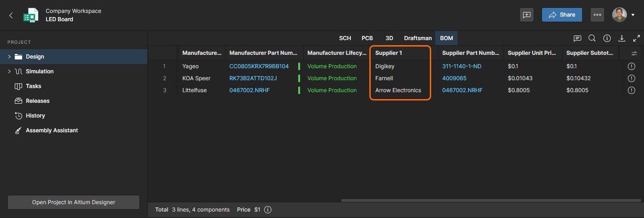Open the information icon in the toolbar

click(x=607, y=38)
